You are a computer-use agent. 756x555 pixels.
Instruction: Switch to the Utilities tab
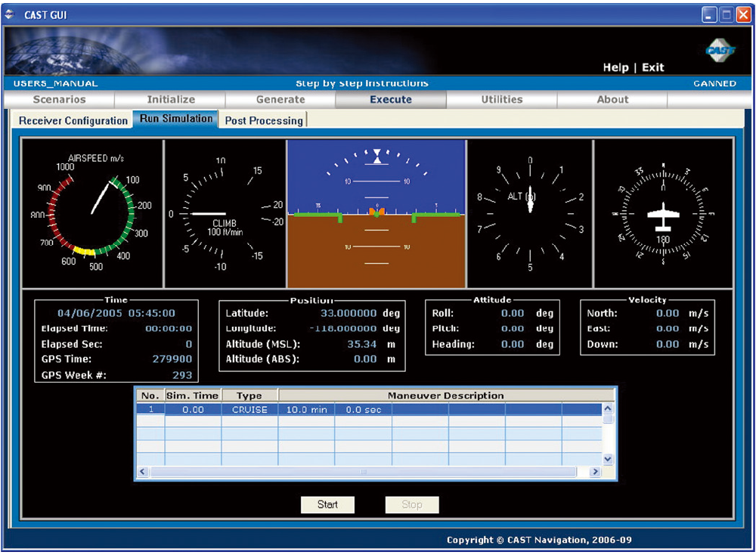502,100
